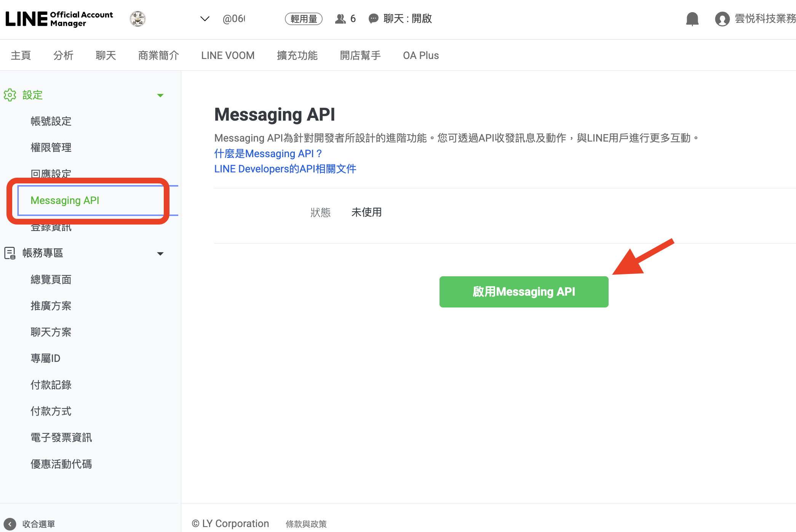This screenshot has width=796, height=532.
Task: Collapse the 設定 section arrow
Action: (160, 96)
